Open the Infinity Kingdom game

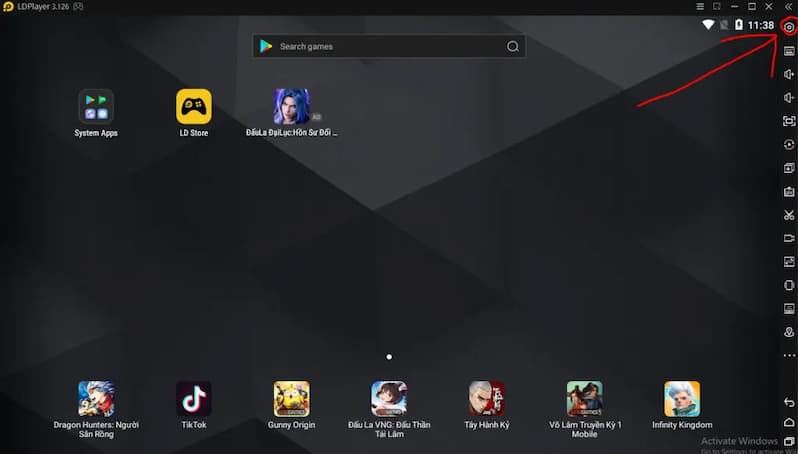pos(682,399)
